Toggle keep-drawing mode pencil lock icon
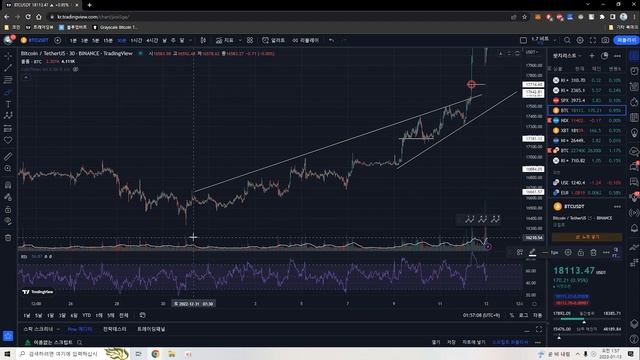 click(8, 197)
